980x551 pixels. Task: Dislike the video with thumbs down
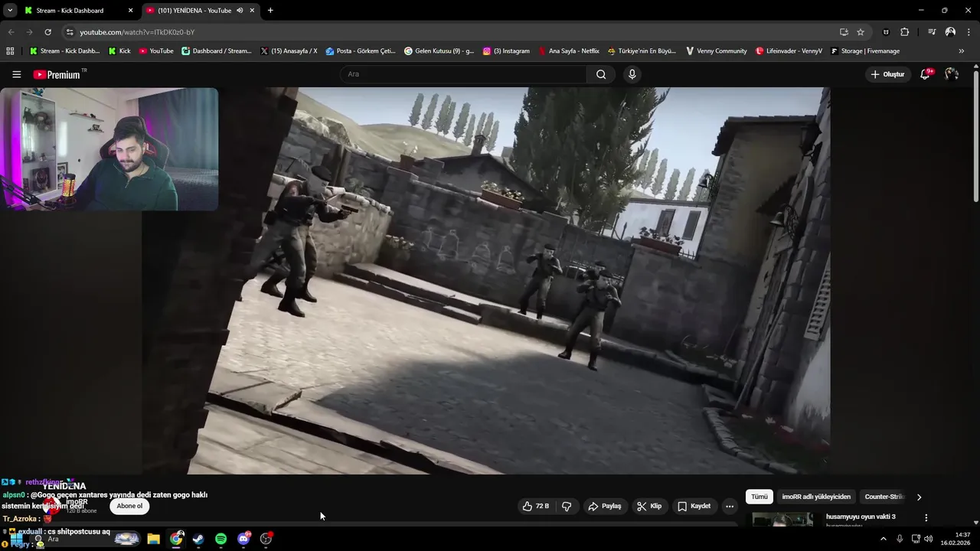[x=567, y=506]
